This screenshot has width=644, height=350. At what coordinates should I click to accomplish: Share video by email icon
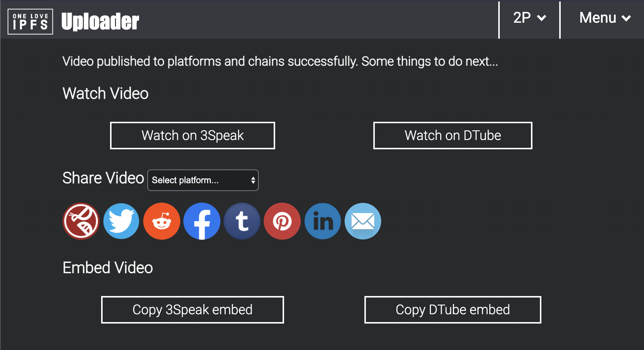tap(363, 221)
